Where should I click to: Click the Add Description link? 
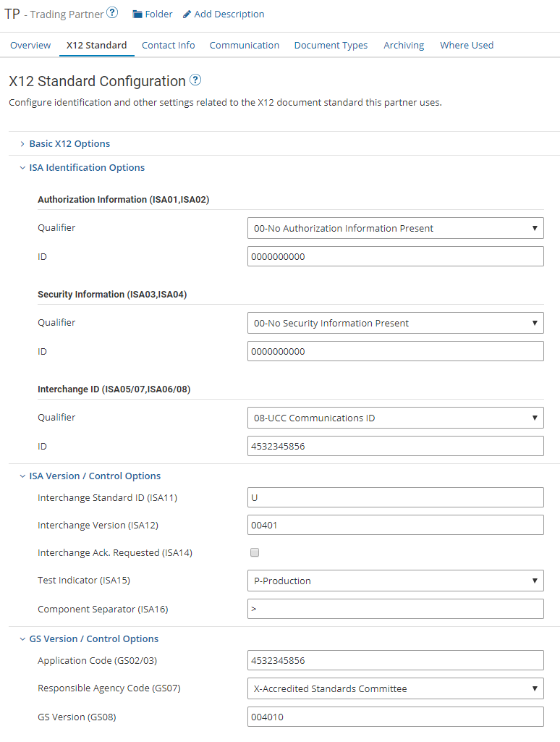(229, 14)
